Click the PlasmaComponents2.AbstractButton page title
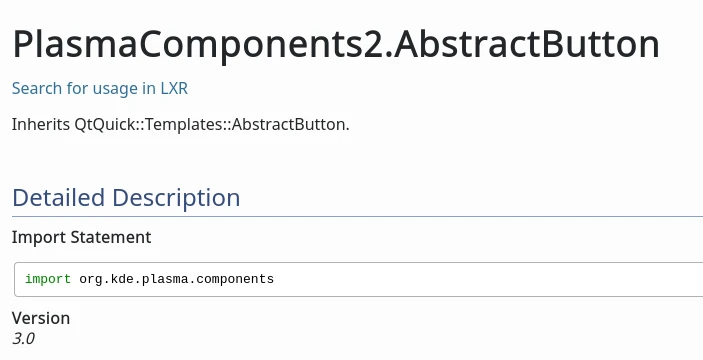This screenshot has width=703, height=360. click(336, 44)
